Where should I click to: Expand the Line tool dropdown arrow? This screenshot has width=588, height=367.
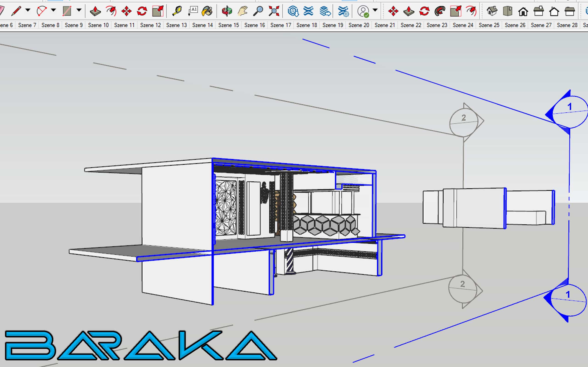pos(28,10)
